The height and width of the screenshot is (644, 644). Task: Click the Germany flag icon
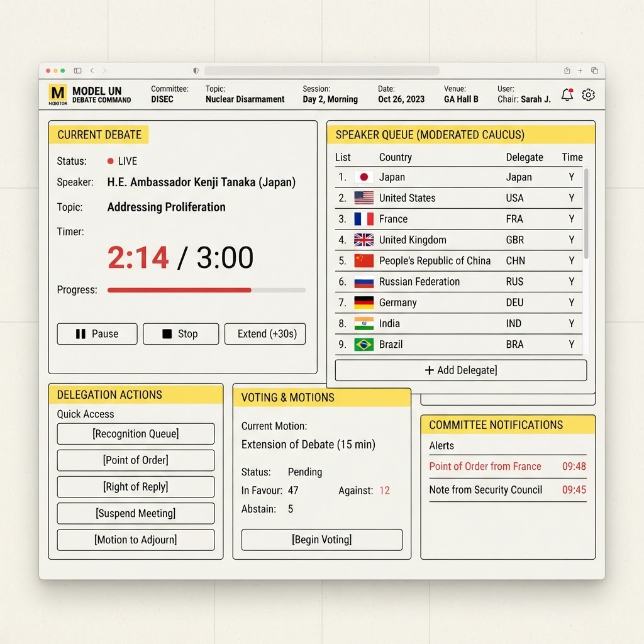coord(364,303)
